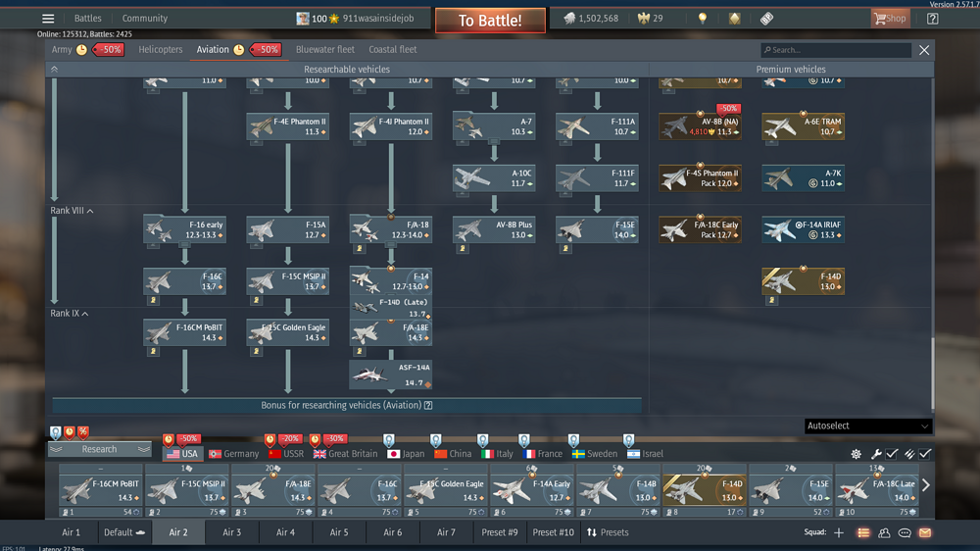Click the ammunition auto-refill icon
The width and height of the screenshot is (980, 551).
click(909, 454)
